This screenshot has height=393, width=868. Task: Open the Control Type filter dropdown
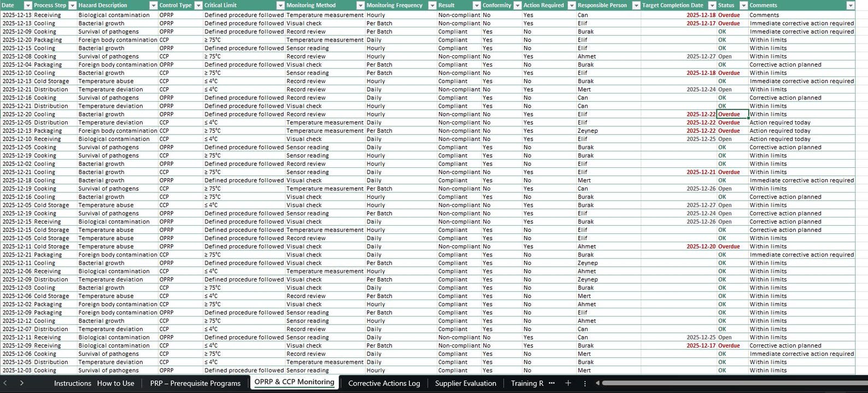tap(198, 5)
